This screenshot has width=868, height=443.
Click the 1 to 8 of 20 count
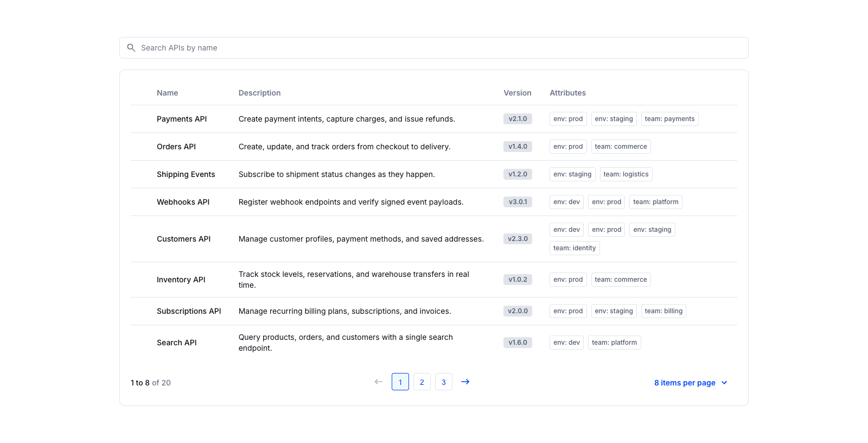[x=151, y=383]
